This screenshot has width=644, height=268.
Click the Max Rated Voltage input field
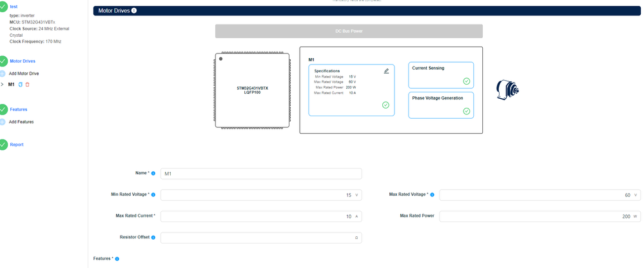pyautogui.click(x=540, y=195)
